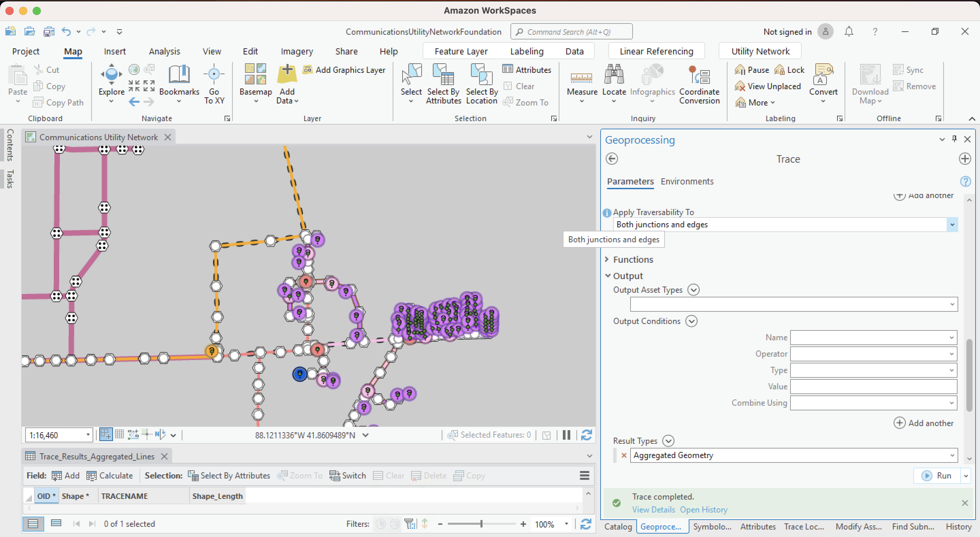Viewport: 980px width, 537px height.
Task: Go back in Geoprocessing pane
Action: tap(612, 159)
